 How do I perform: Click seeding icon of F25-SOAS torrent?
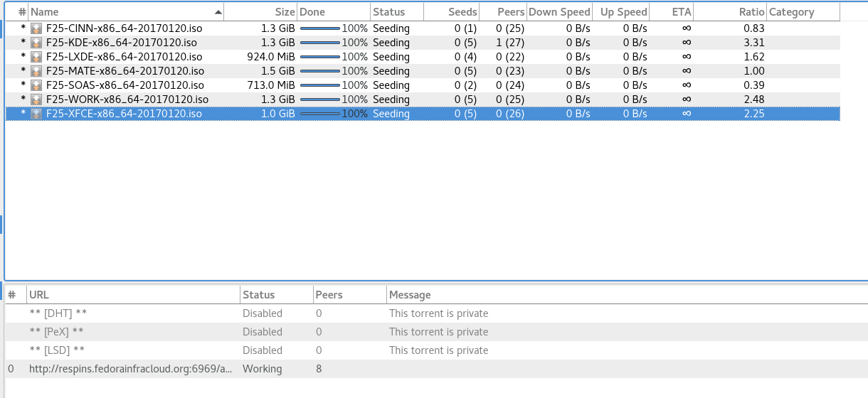point(36,85)
